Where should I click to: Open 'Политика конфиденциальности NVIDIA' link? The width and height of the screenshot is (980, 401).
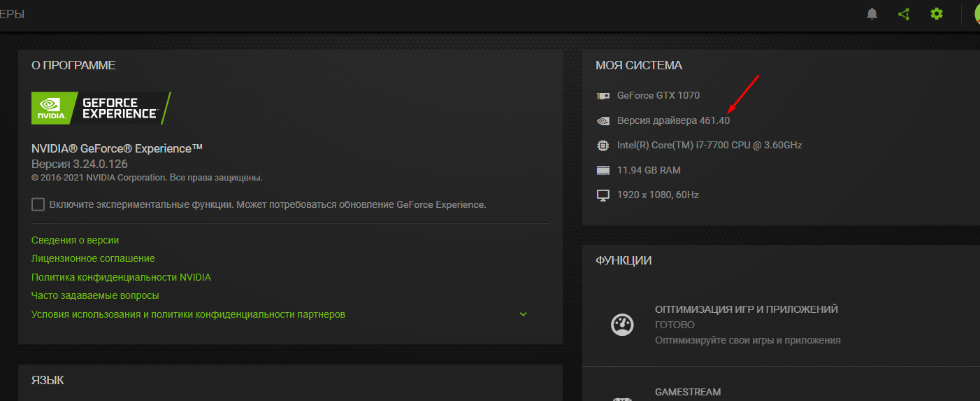pyautogui.click(x=121, y=277)
